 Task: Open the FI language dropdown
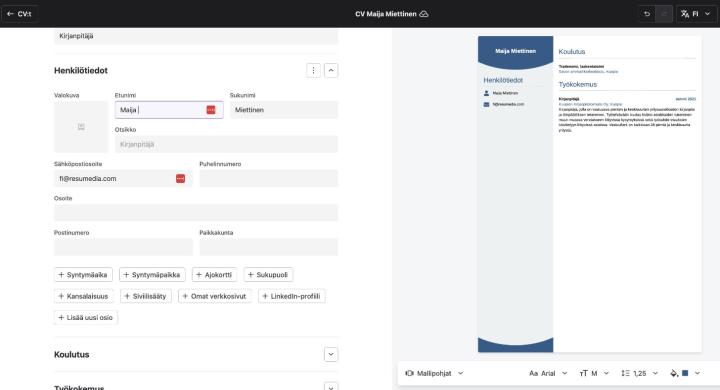coord(696,14)
